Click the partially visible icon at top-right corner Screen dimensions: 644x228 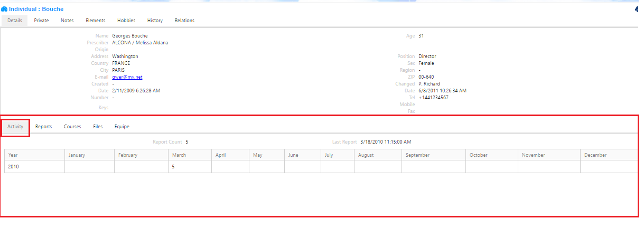click(x=637, y=9)
